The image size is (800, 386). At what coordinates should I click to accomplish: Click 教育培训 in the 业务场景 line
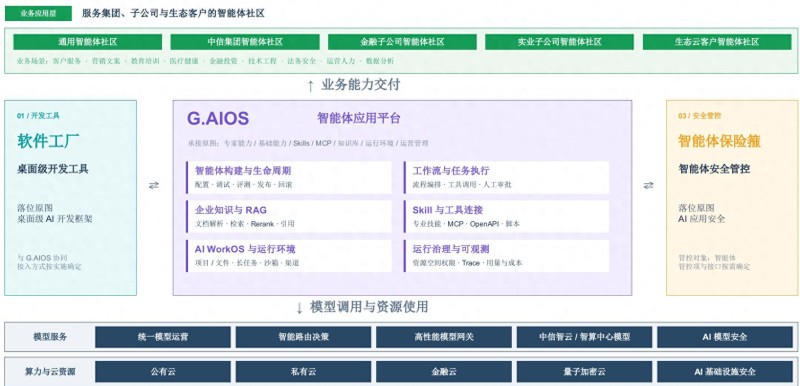coord(145,61)
